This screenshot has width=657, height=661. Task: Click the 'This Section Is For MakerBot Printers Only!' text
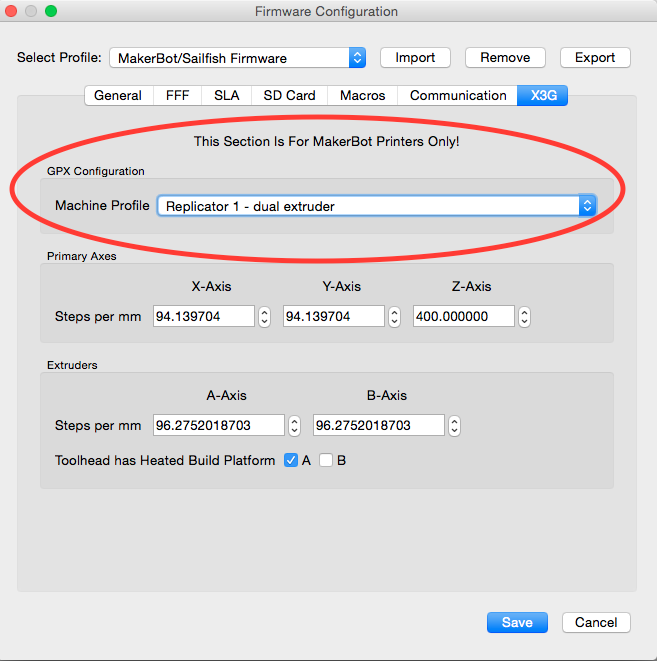326,141
